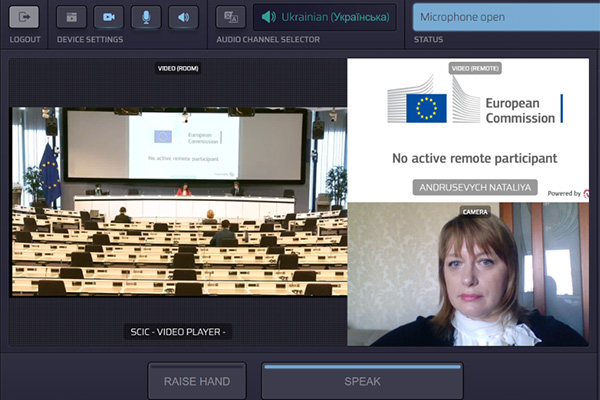Click the ANDRUSEVYCH NATALIYA name tag

pos(475,187)
